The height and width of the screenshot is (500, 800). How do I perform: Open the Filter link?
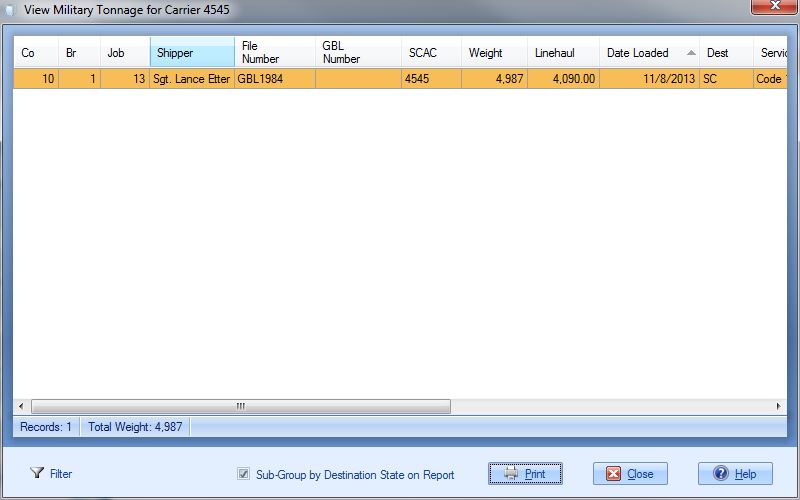click(x=61, y=474)
